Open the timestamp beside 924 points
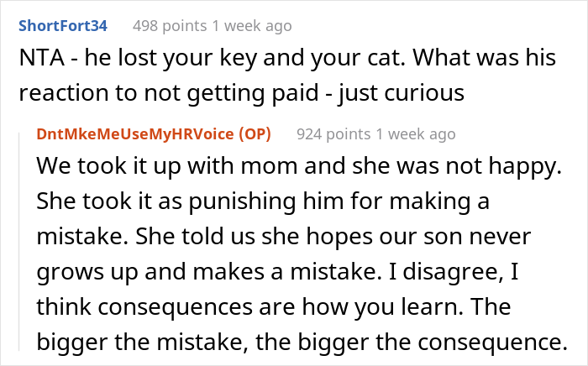The image size is (588, 366). click(x=418, y=133)
